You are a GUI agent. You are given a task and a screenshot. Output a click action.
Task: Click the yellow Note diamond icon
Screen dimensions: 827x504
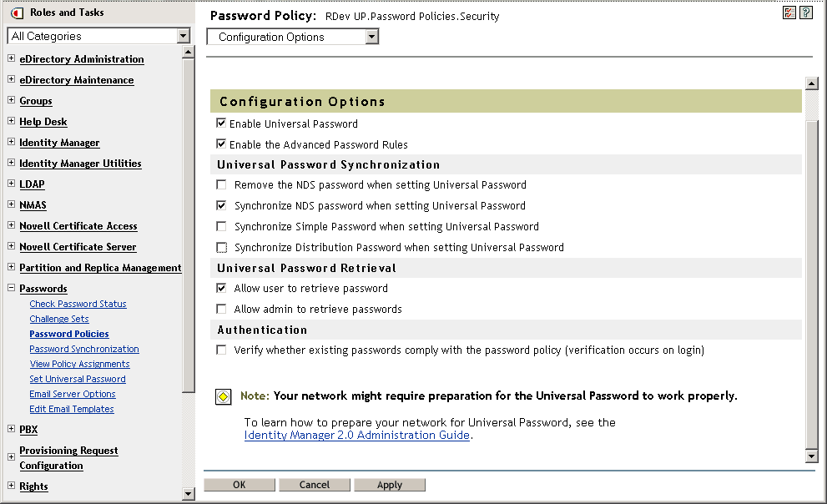coord(222,396)
